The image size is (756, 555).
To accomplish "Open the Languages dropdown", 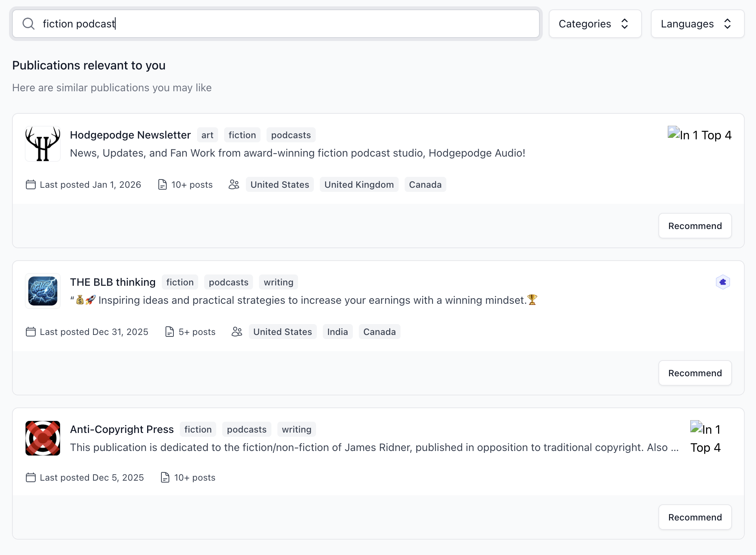I will click(697, 24).
